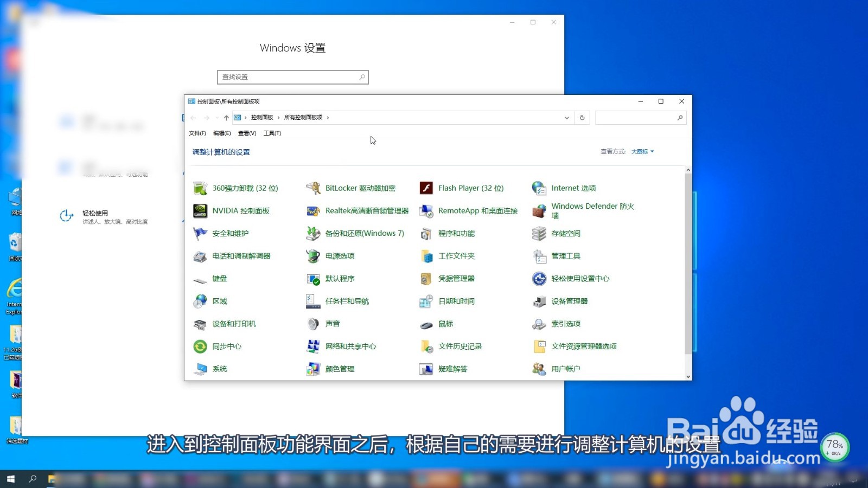
Task: Open 系统 icon
Action: pos(200,369)
